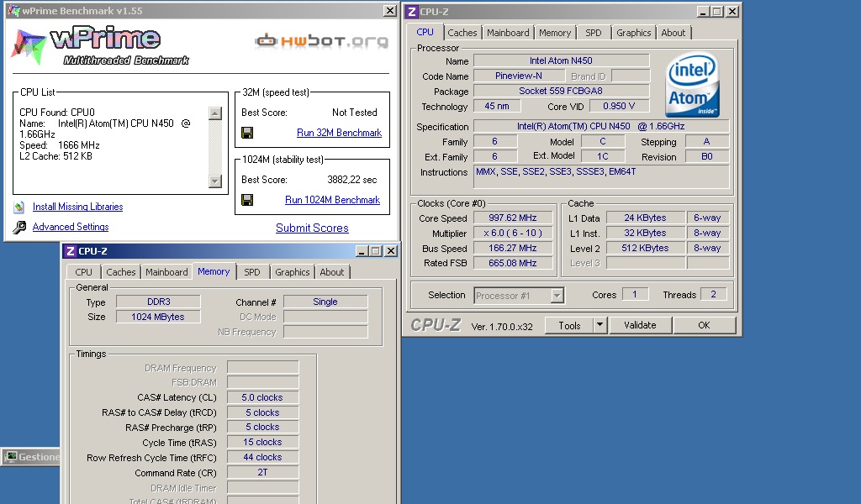This screenshot has width=861, height=504.
Task: Click Run 32M Benchmark link
Action: (x=339, y=133)
